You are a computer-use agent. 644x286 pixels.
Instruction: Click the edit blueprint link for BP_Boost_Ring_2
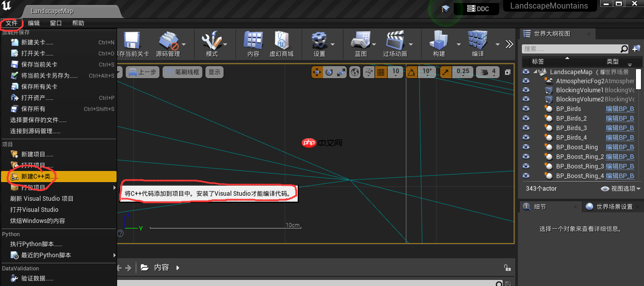[x=620, y=157]
